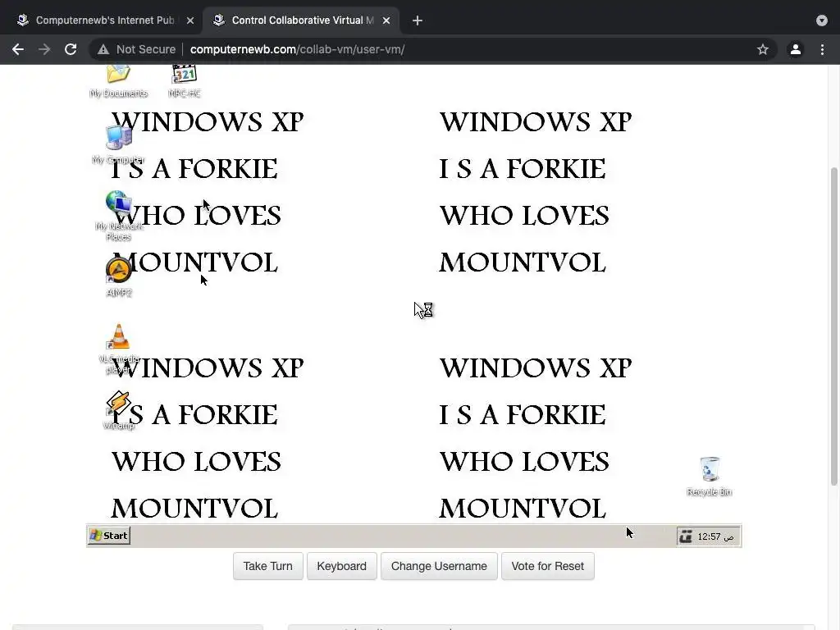Image resolution: width=840 pixels, height=630 pixels.
Task: Reload the current page
Action: (71, 49)
